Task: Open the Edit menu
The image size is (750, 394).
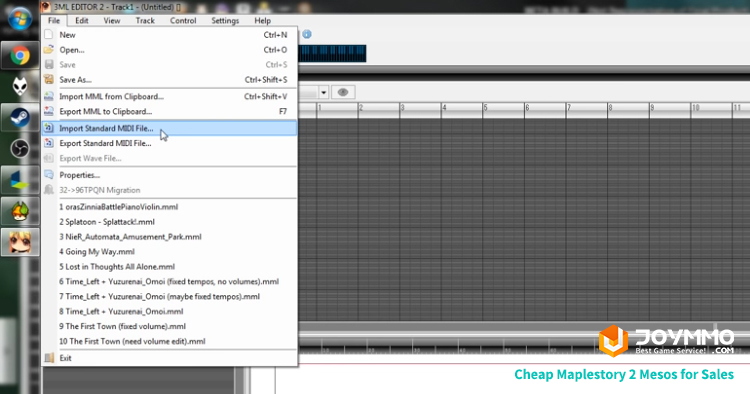Action: pos(82,21)
